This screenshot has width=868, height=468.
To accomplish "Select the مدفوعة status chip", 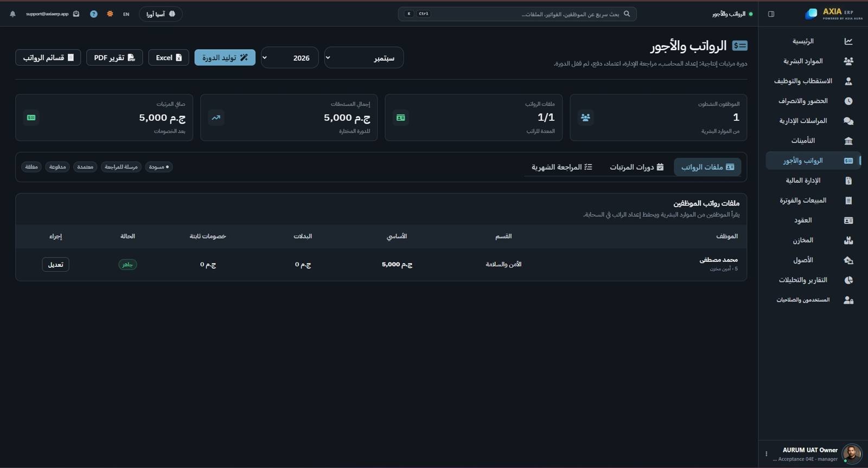I will 58,167.
